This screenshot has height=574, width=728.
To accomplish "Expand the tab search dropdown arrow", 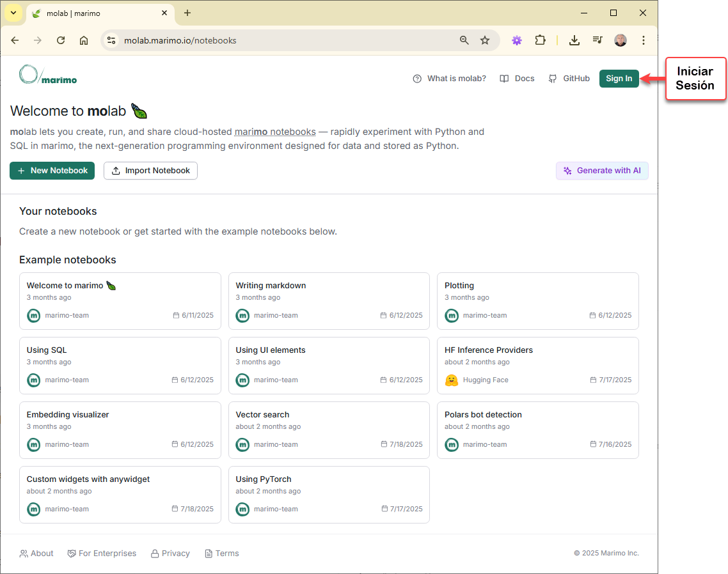I will click(x=13, y=13).
